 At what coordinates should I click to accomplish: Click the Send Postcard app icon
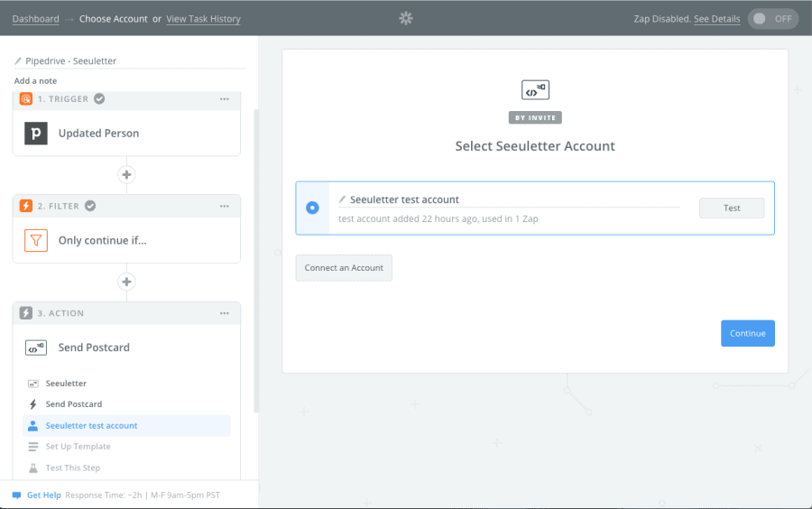click(x=36, y=347)
